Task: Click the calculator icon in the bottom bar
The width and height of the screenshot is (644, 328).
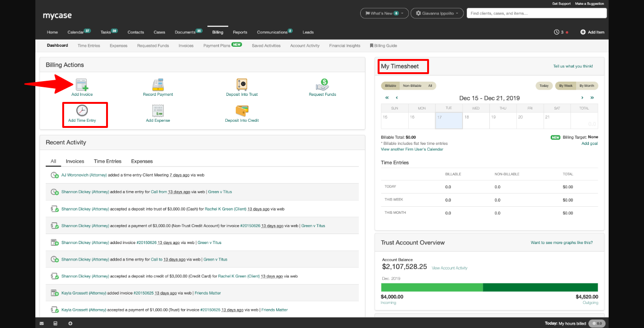Action: click(55, 323)
